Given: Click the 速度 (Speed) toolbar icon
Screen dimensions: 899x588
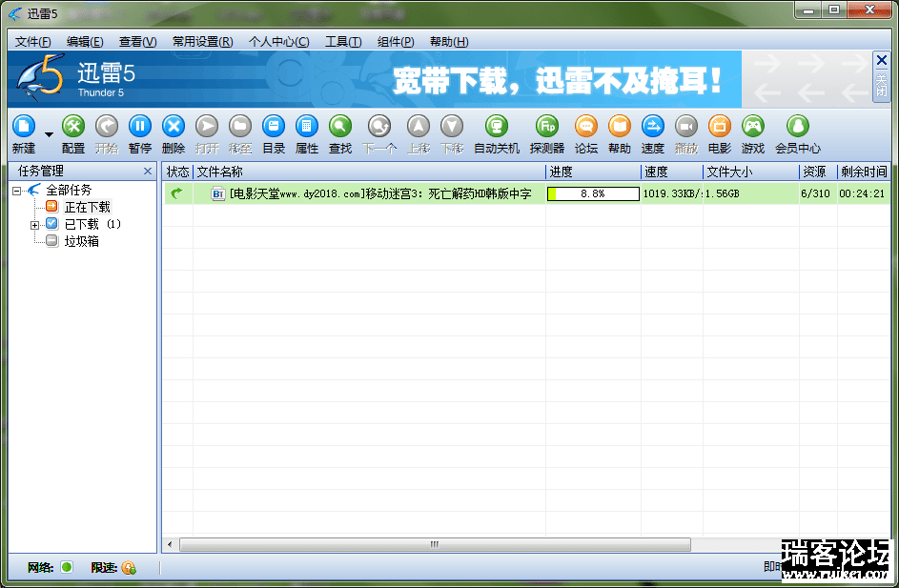Looking at the screenshot, I should 652,127.
